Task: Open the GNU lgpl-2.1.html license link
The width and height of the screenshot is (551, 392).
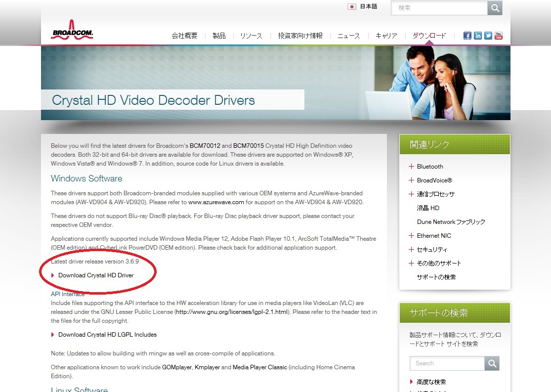Action: (x=232, y=312)
